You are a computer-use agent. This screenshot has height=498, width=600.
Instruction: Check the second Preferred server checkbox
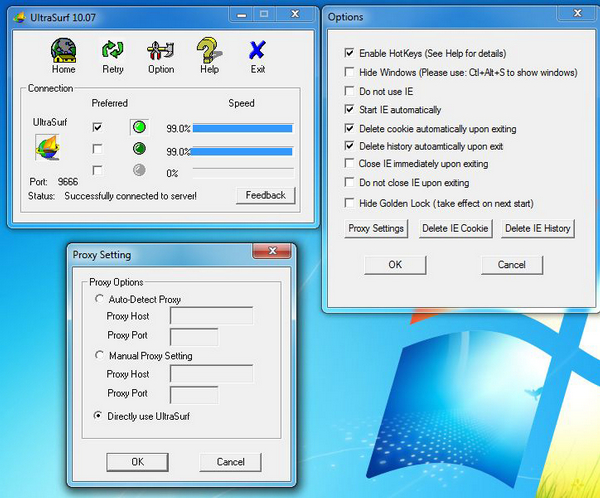tap(98, 149)
